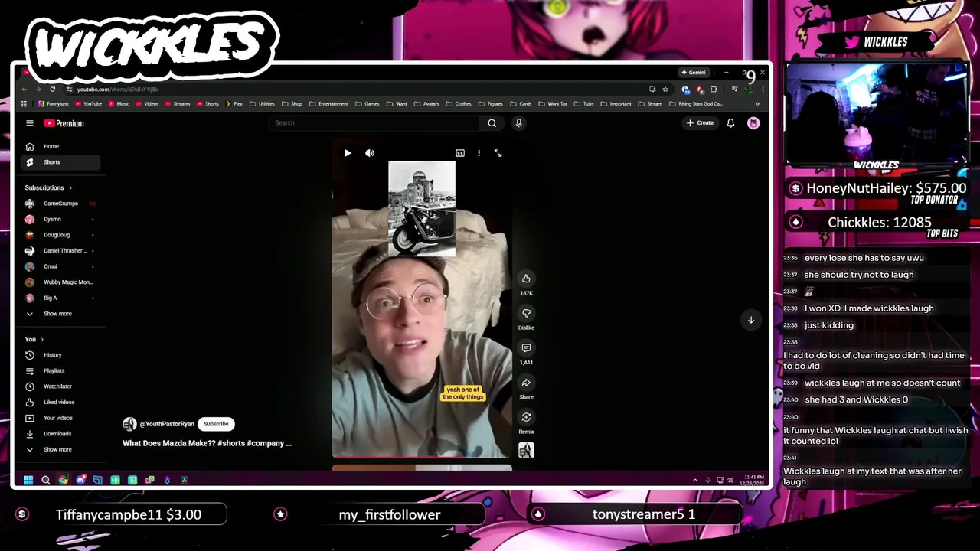Go to next Short with down arrow
980x551 pixels.
[x=751, y=320]
